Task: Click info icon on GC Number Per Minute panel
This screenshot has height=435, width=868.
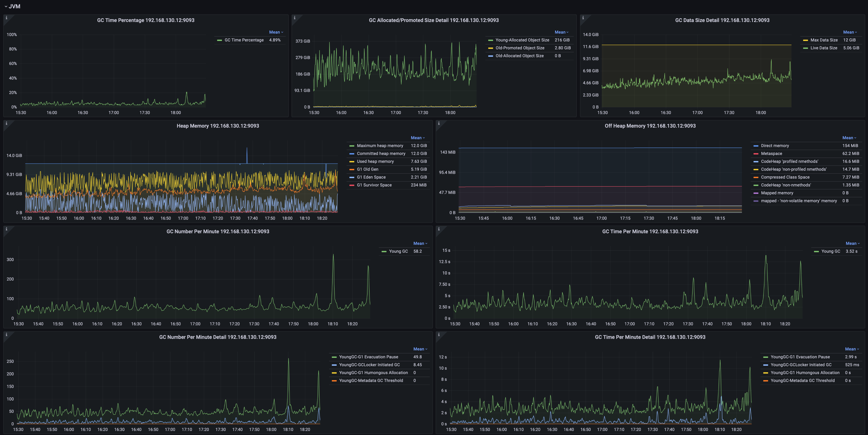Action: click(6, 229)
